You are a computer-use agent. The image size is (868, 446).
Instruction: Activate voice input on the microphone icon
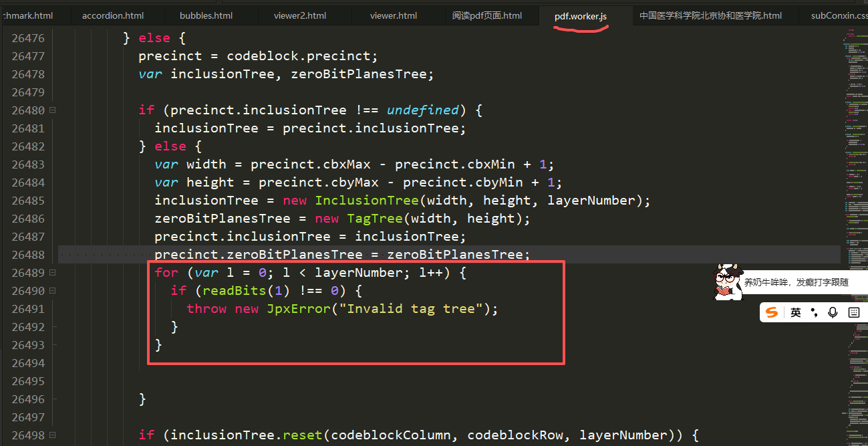point(833,312)
